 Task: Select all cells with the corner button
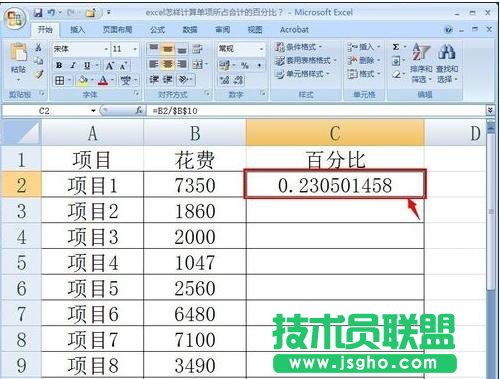coord(21,133)
